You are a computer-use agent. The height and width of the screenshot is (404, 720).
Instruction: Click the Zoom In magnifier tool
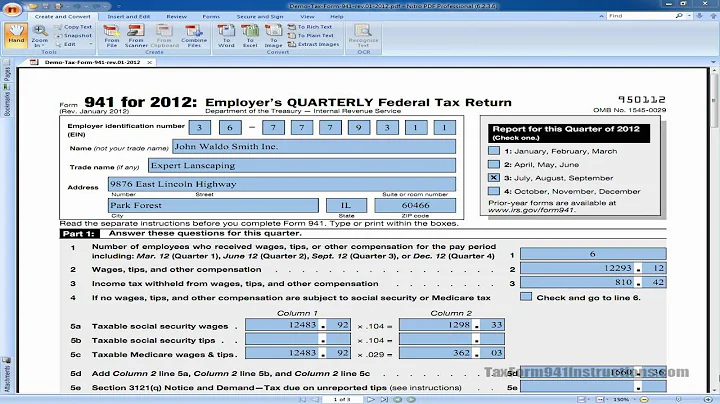[x=39, y=36]
